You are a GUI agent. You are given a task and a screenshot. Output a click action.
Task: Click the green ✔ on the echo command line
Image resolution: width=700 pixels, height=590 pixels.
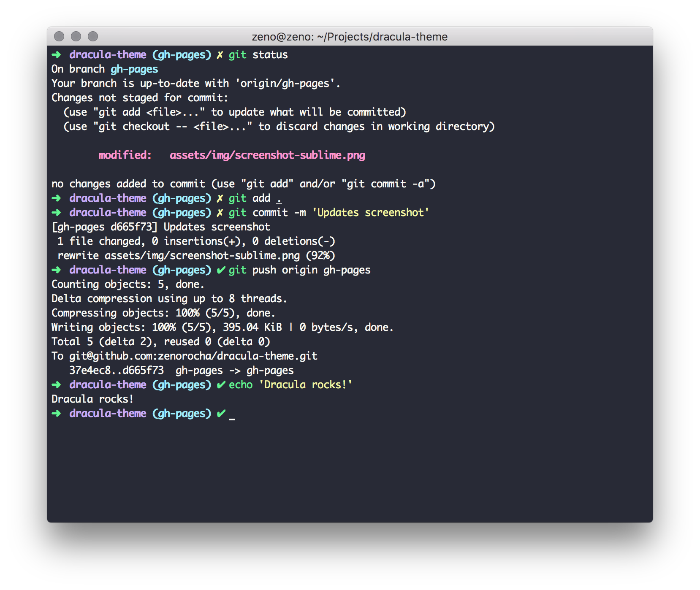coord(220,384)
